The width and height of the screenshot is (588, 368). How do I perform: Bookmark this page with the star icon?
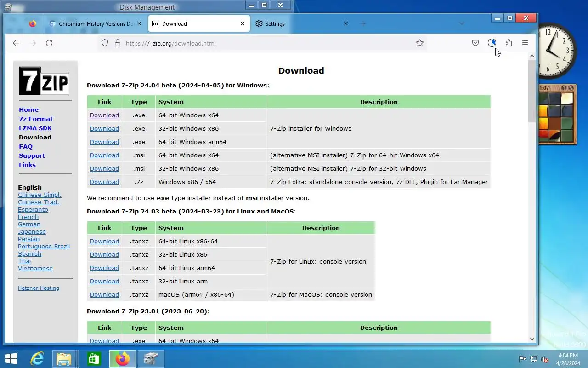(420, 43)
